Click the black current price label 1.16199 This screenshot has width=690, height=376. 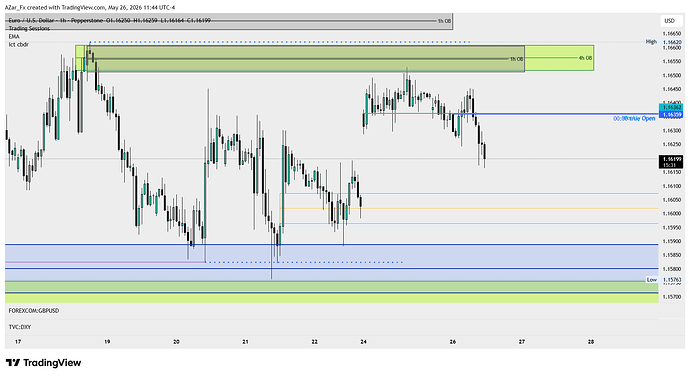coord(671,162)
